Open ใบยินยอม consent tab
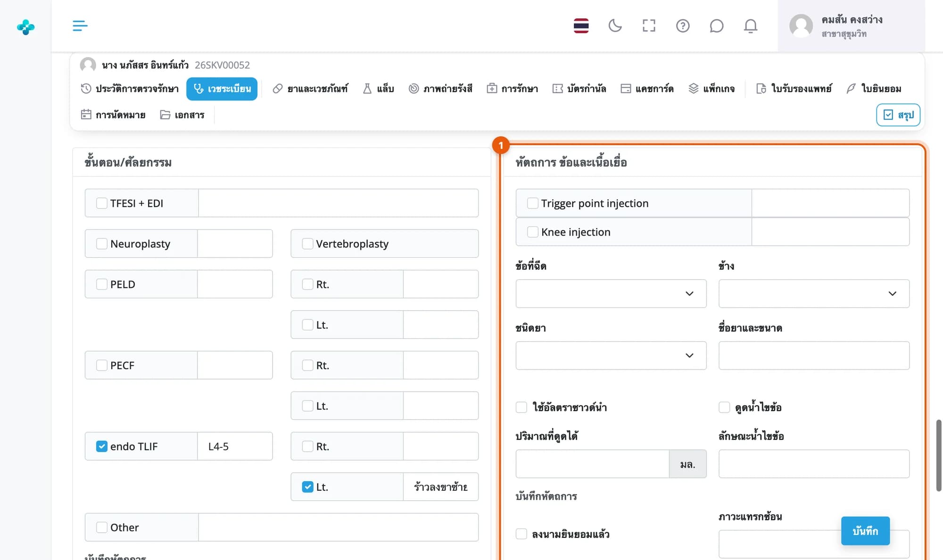This screenshot has height=560, width=943. [874, 89]
